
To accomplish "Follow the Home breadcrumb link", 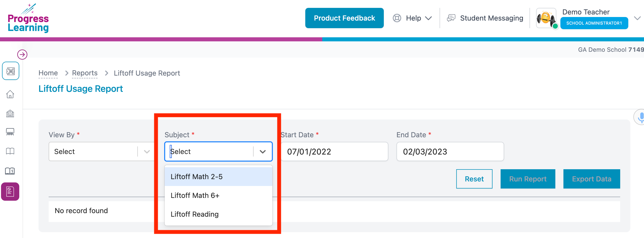I will [48, 73].
